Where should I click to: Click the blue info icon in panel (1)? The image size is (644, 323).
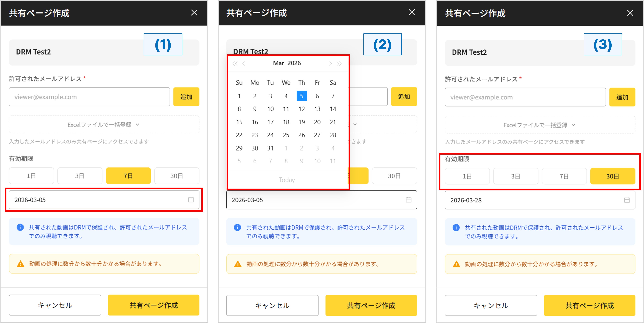pos(20,227)
